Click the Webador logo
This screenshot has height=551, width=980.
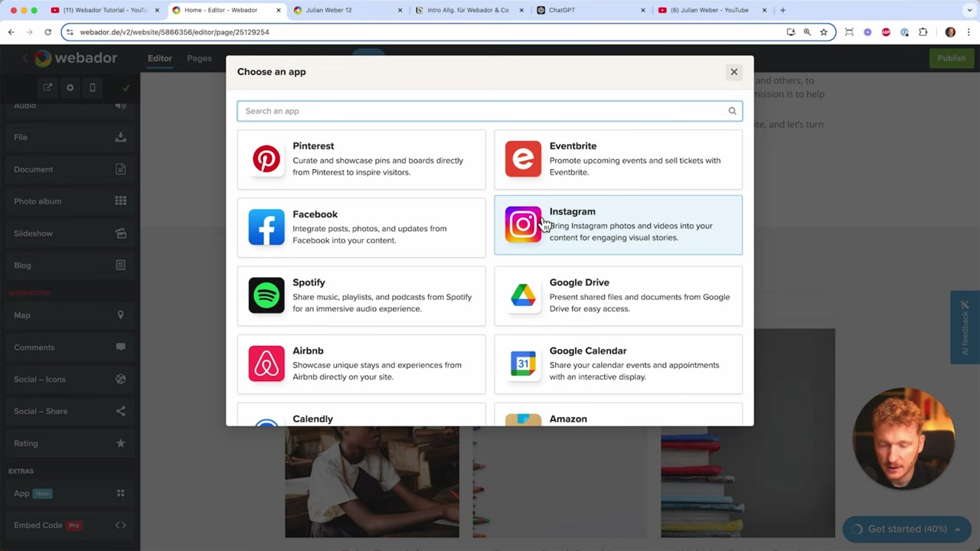76,58
